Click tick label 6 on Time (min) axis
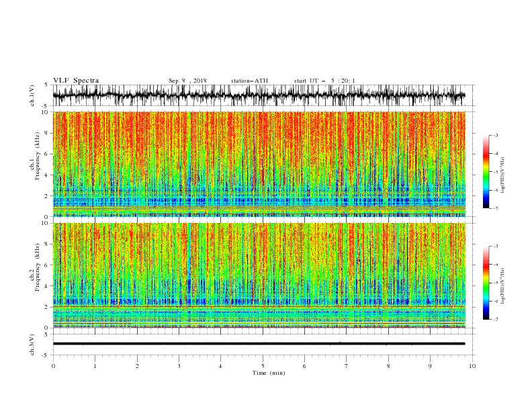Screen dimensions: 532x411 pyautogui.click(x=304, y=366)
